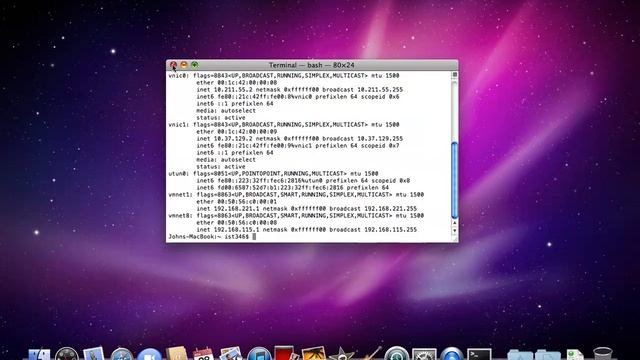This screenshot has width=640, height=360.
Task: Click the Terminal icon in the Dock
Action: pos(479,354)
